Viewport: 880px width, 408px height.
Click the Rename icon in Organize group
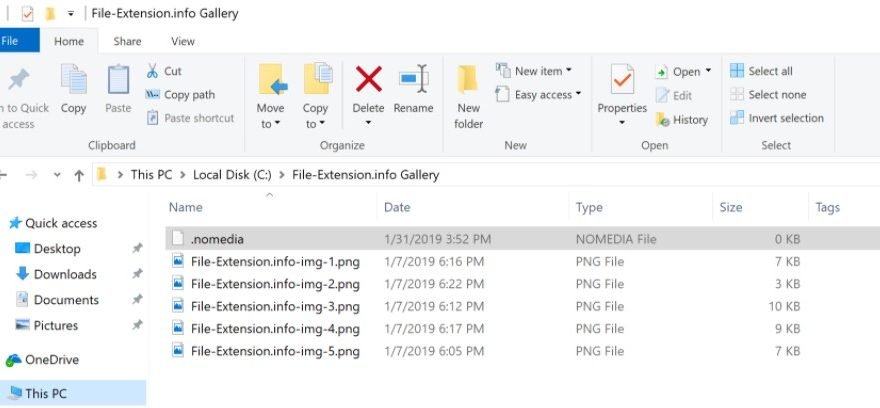[413, 80]
